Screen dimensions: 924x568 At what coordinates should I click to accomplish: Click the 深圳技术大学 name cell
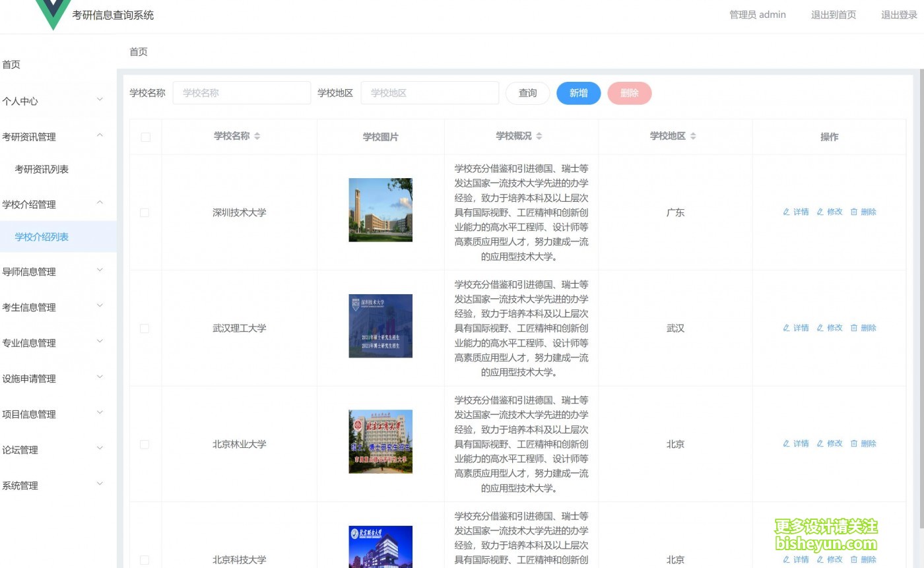pyautogui.click(x=240, y=212)
